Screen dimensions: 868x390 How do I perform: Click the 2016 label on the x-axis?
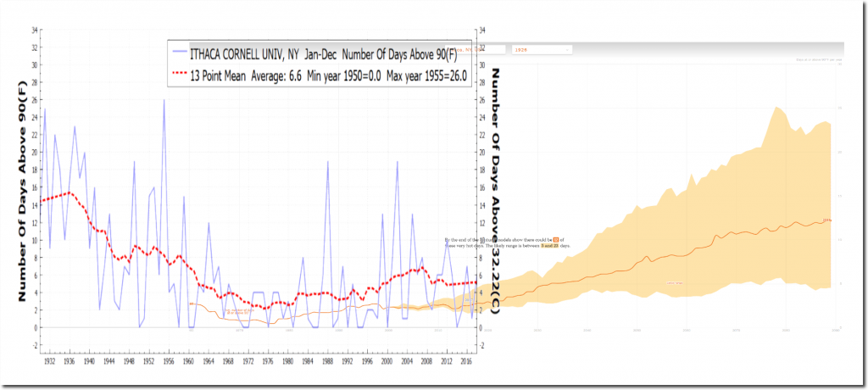tap(465, 360)
